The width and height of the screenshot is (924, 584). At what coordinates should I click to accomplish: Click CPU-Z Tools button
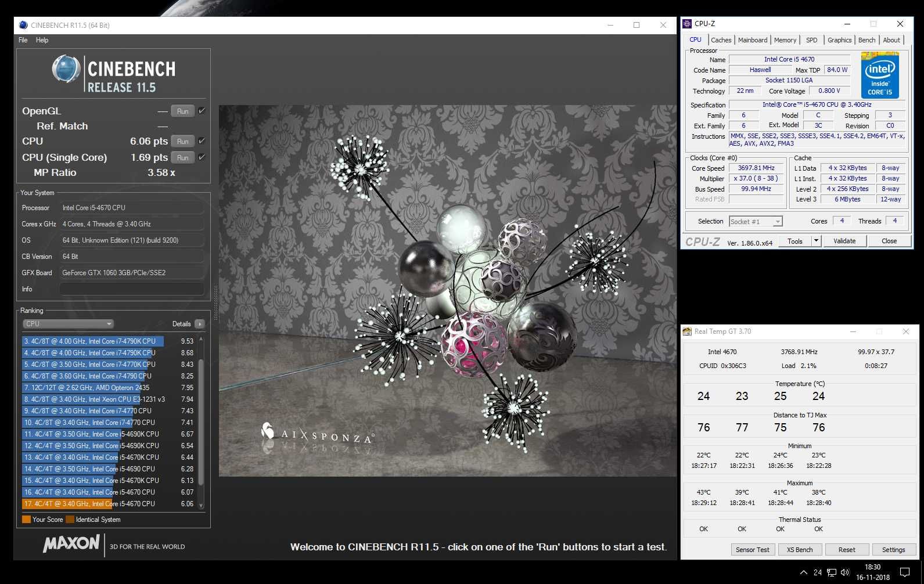(x=795, y=241)
